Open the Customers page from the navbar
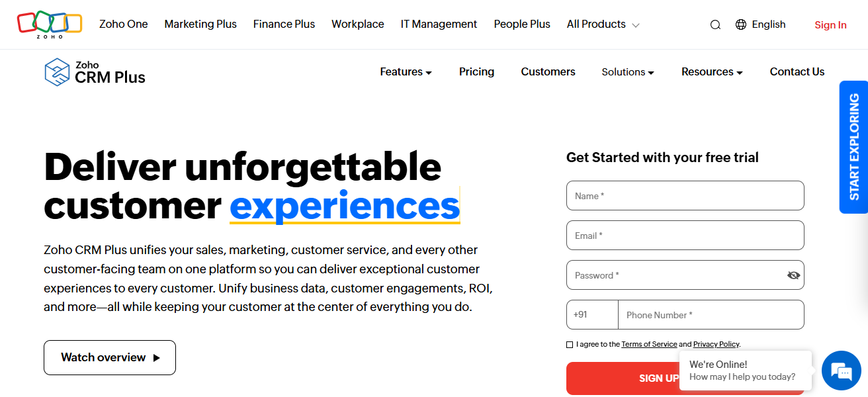Image resolution: width=868 pixels, height=397 pixels. tap(548, 71)
